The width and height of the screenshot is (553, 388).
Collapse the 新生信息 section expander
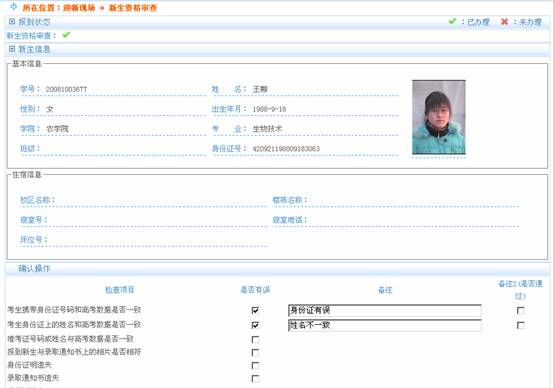coord(12,49)
